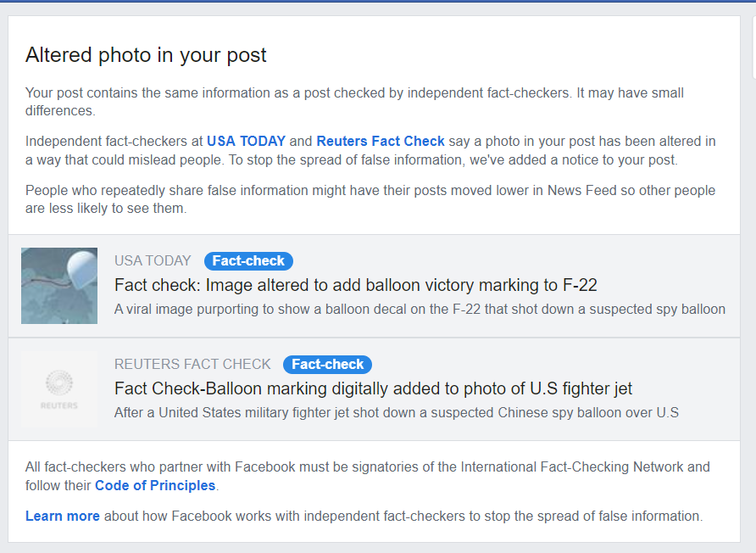Screen dimensions: 756x553
Task: Click the paragraph about posts moved lower
Action: coord(370,199)
